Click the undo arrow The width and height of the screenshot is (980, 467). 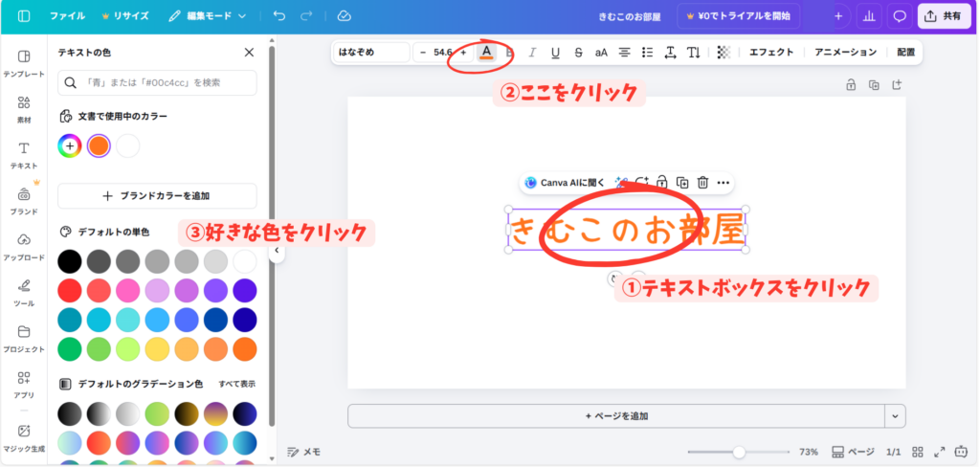pyautogui.click(x=279, y=16)
